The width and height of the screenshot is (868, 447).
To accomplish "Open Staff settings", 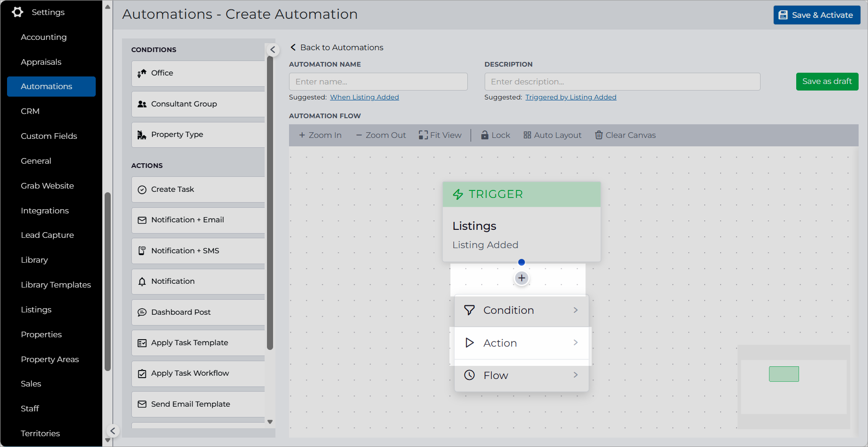I will 30,409.
